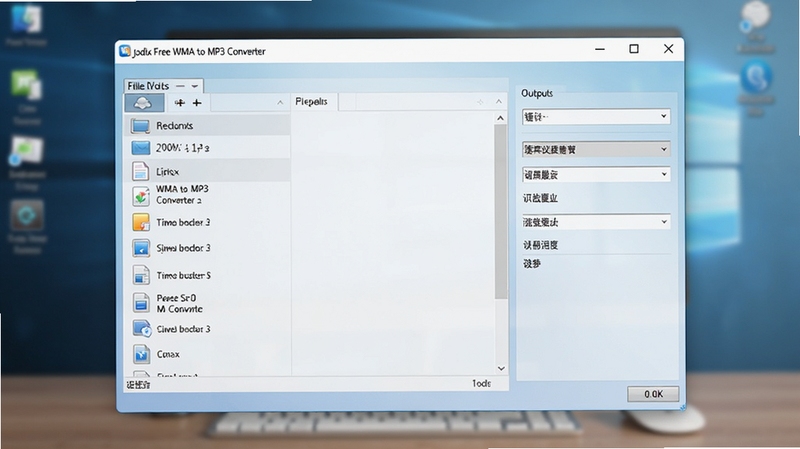This screenshot has height=449, width=800.
Task: Click the app logo in title bar
Action: (124, 51)
